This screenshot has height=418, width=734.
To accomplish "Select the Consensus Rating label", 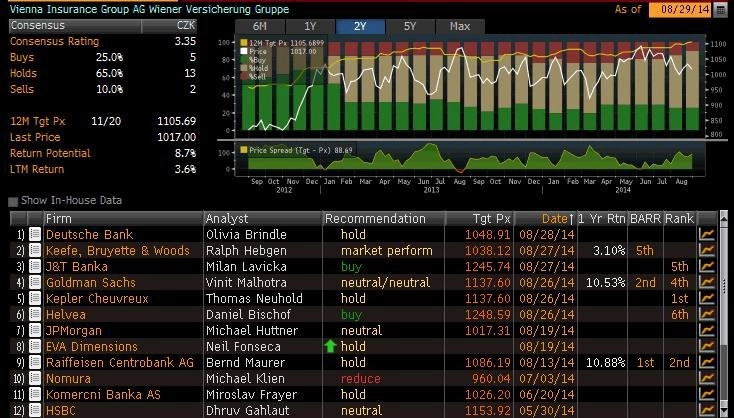I will [55, 41].
